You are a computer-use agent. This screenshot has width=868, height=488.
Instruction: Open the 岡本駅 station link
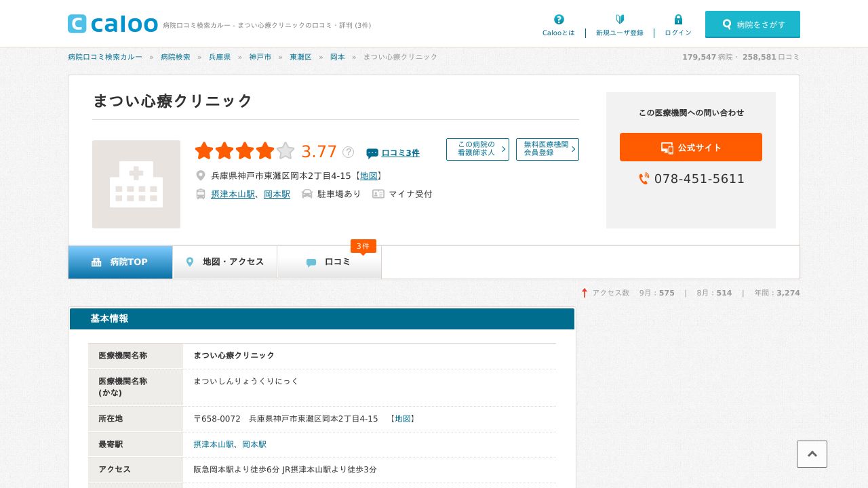click(x=277, y=194)
